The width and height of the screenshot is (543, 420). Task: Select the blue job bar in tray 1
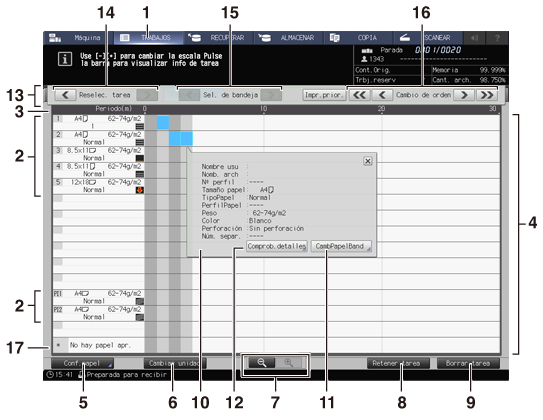click(163, 123)
